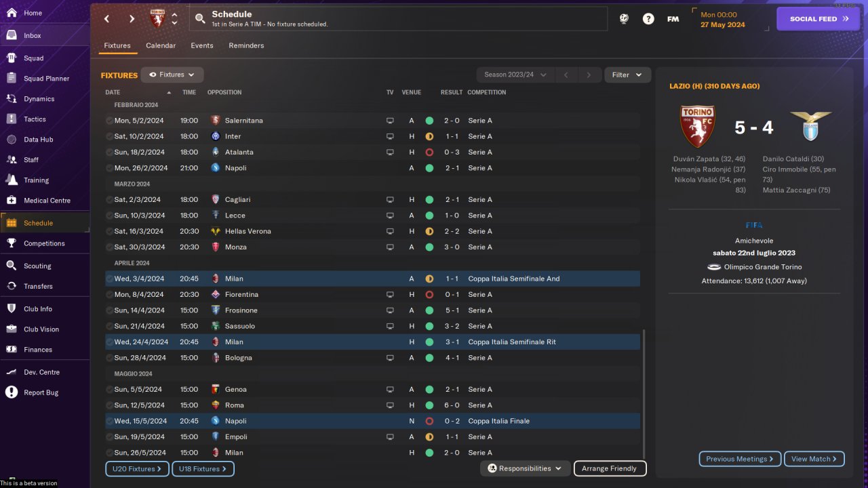868x488 pixels.
Task: Click the search magnifier icon
Action: point(200,19)
